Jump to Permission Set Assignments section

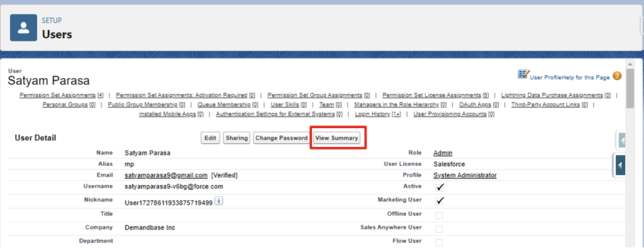[x=57, y=95]
